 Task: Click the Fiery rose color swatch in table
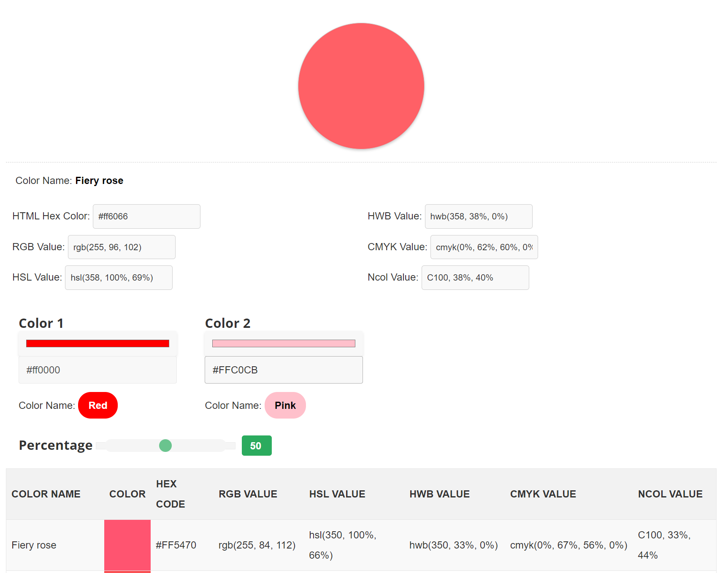[x=127, y=546]
